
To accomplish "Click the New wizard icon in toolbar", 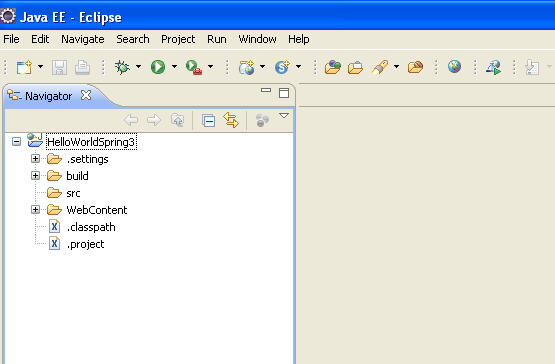I will (24, 67).
